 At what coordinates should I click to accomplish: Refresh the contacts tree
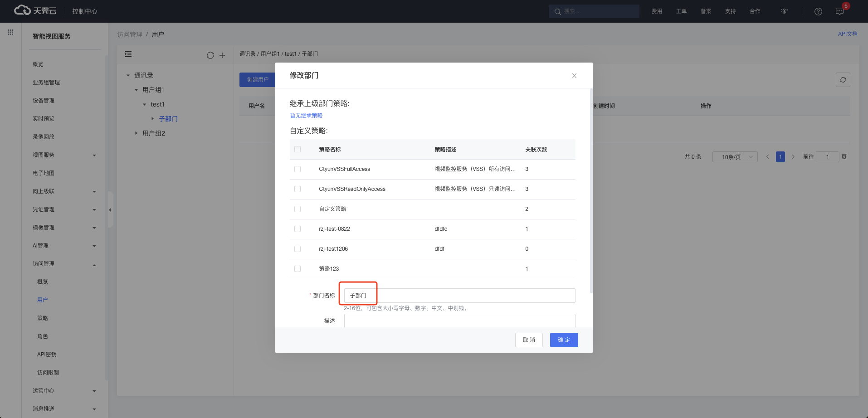coord(210,55)
